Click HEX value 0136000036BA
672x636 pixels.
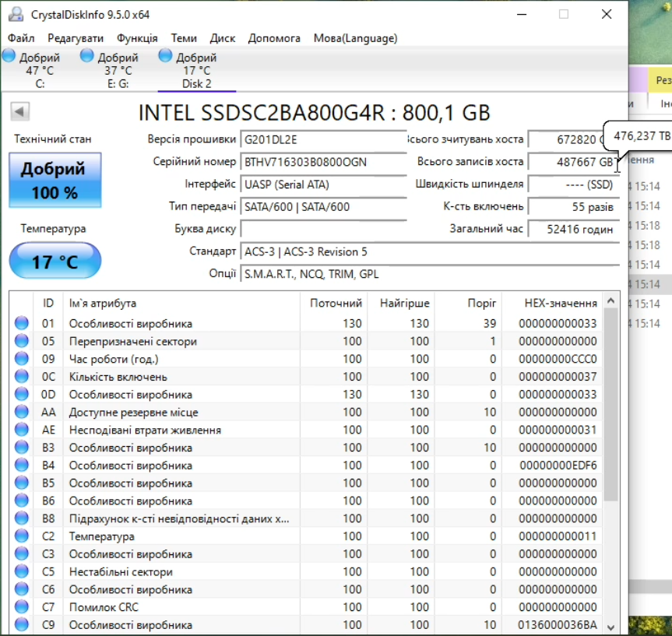coord(557,625)
